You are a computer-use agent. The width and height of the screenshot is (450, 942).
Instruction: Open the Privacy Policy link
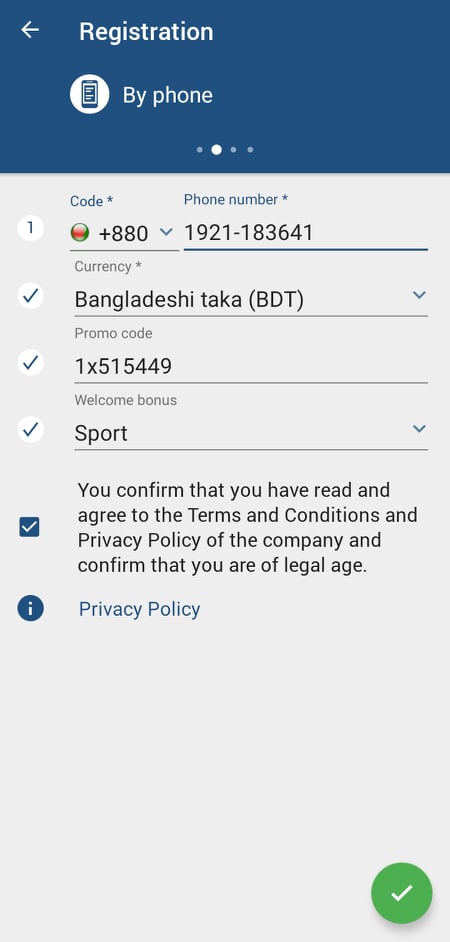click(x=139, y=609)
